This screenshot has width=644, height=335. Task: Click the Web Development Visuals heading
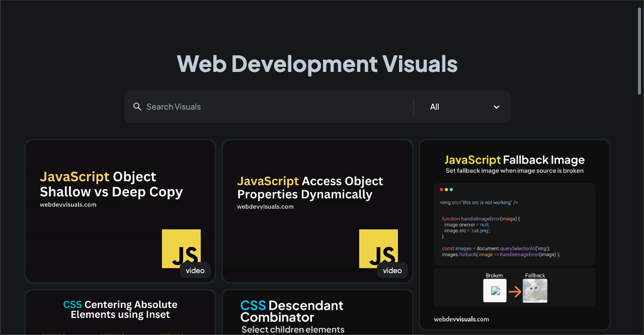tap(317, 64)
